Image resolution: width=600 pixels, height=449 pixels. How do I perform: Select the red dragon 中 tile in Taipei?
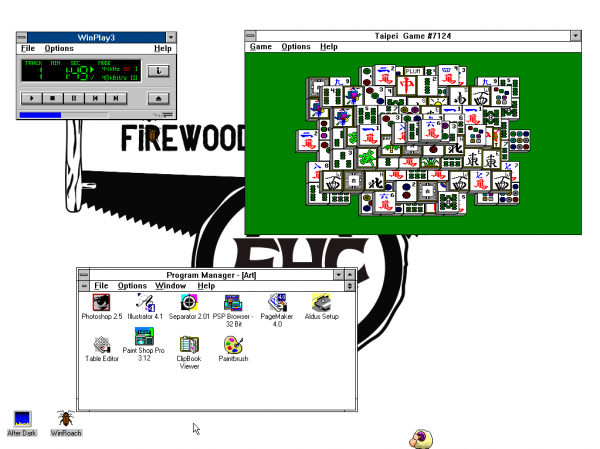pos(406,86)
